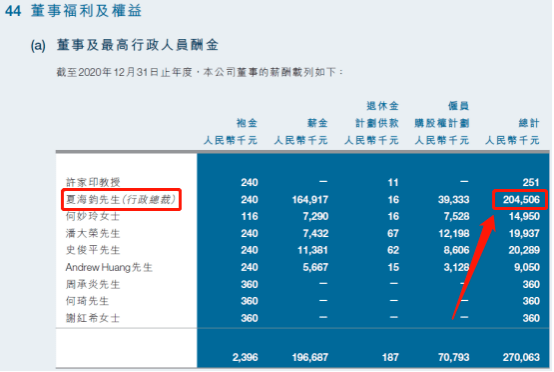
Task: Select the pension grand total 187
Action: point(390,357)
